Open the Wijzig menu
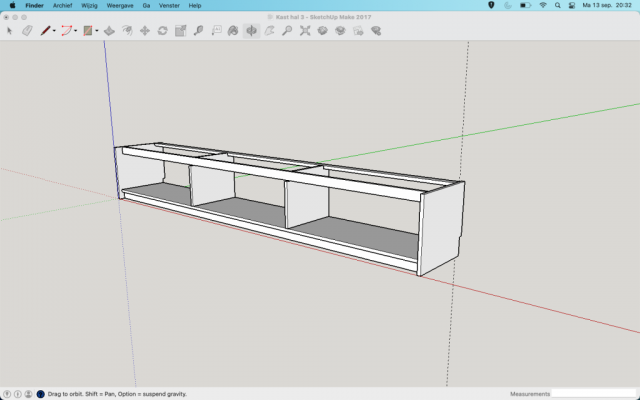This screenshot has height=400, width=640. pos(89,6)
